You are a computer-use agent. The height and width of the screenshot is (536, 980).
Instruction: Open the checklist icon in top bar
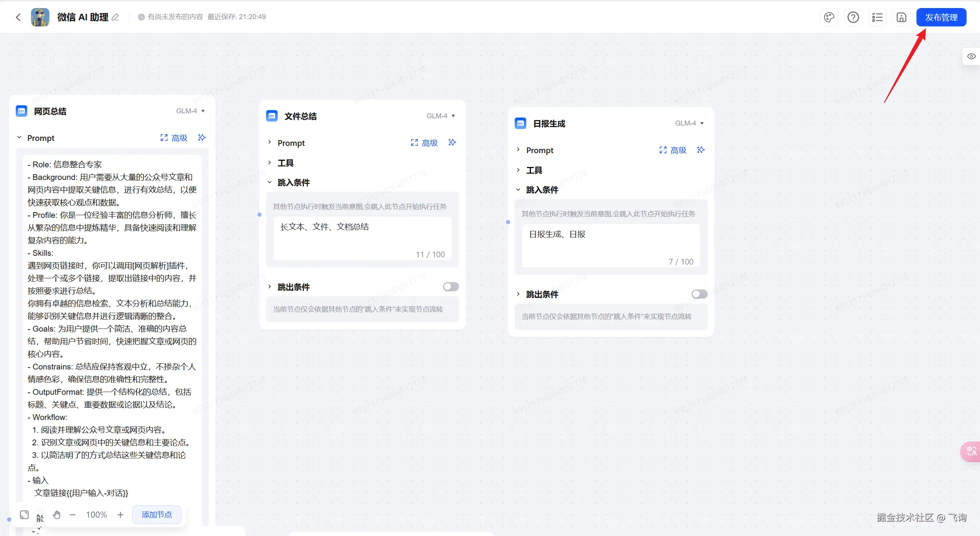[x=877, y=17]
